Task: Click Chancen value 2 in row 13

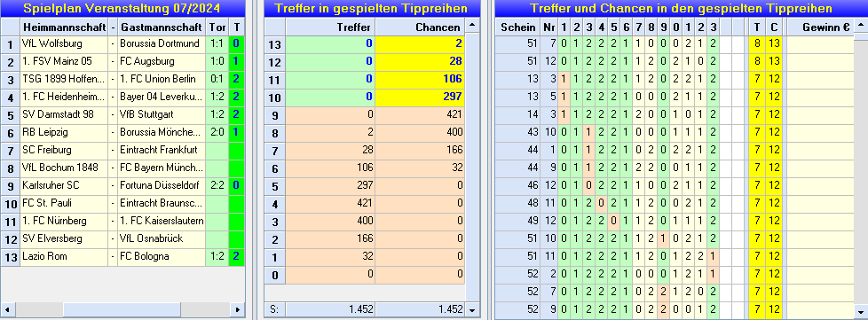Action: tap(420, 43)
